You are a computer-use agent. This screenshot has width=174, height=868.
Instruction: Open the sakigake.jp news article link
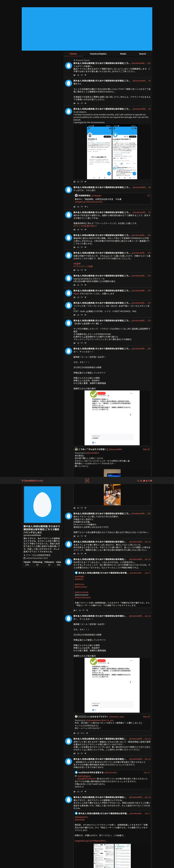coord(89,202)
